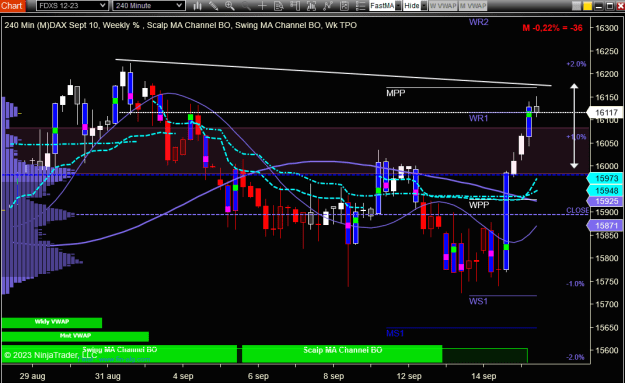The image size is (625, 383).
Task: Open the bar type chart style icon
Action: 198,6
